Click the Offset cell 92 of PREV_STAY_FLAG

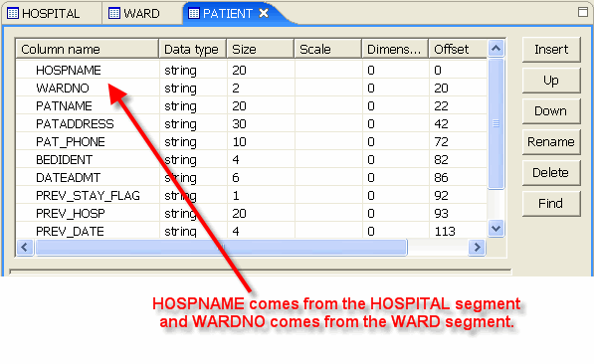tap(458, 196)
